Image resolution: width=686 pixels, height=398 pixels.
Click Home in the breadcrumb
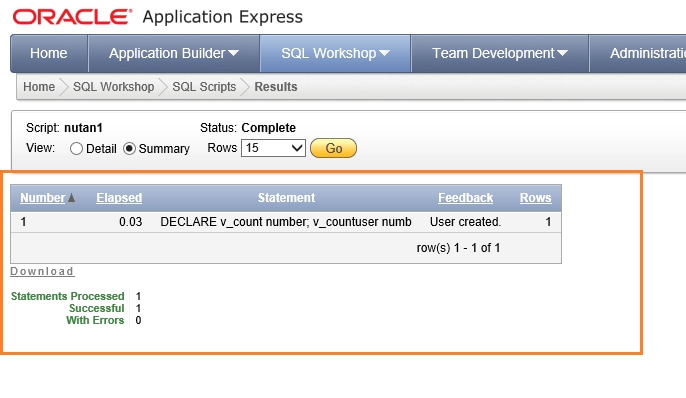39,87
